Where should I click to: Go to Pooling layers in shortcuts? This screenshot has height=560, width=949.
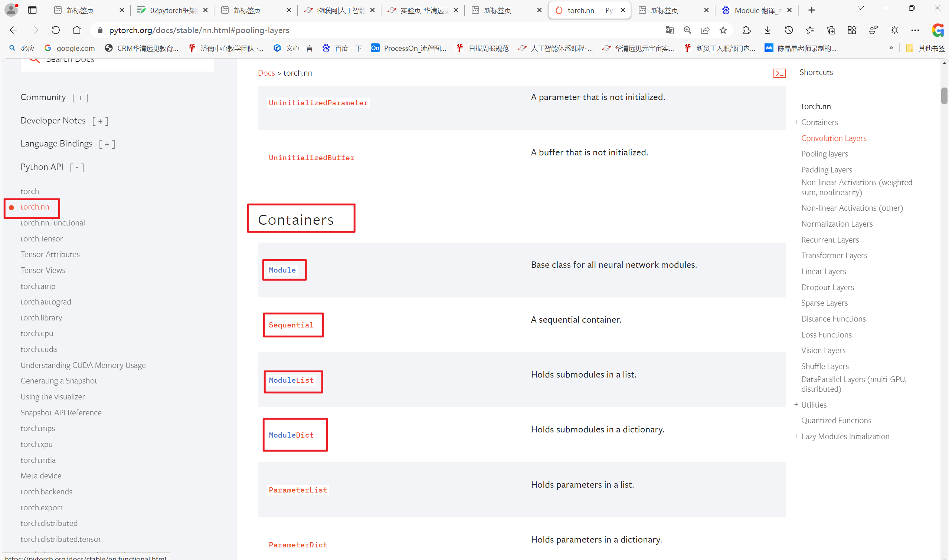824,154
